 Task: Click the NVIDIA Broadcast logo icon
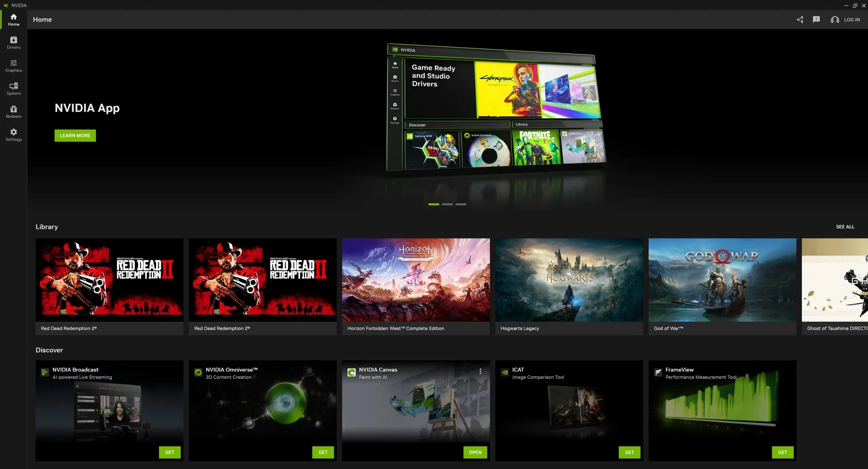(x=45, y=372)
